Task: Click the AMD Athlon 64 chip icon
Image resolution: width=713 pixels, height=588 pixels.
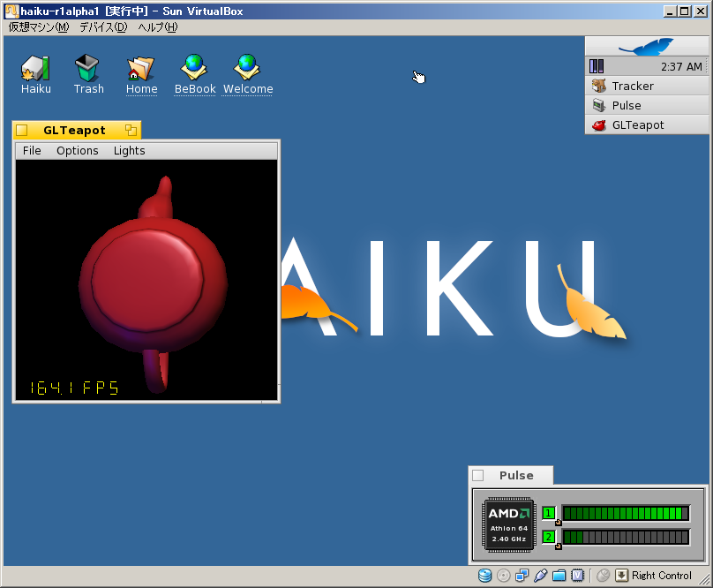Action: [509, 524]
